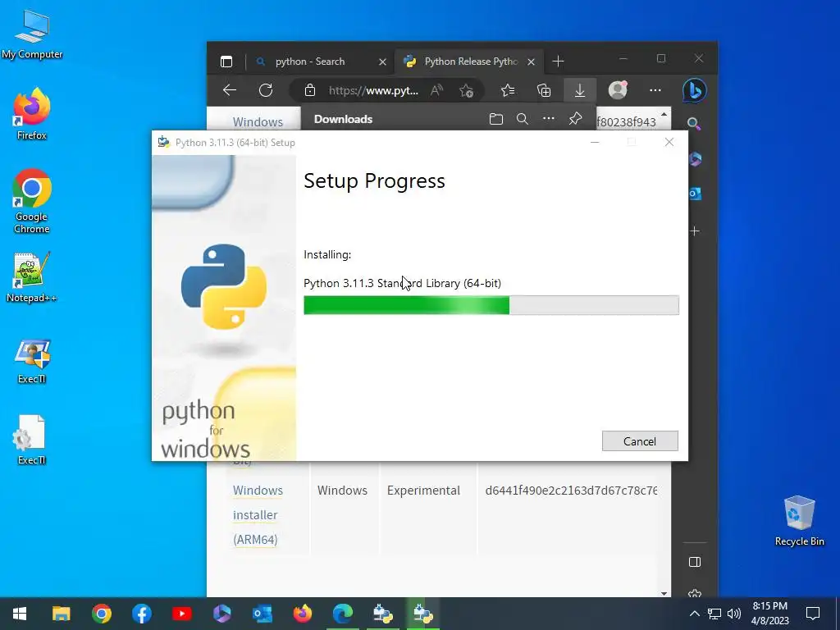Open Windows installer (ARM64) link
Screen dimensions: 840x630
[x=258, y=515]
